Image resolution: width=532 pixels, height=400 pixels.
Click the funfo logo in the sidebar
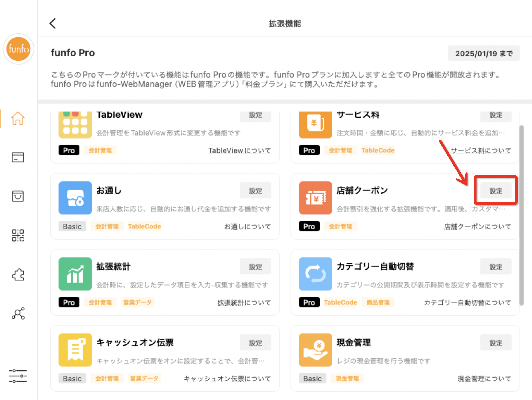(18, 49)
